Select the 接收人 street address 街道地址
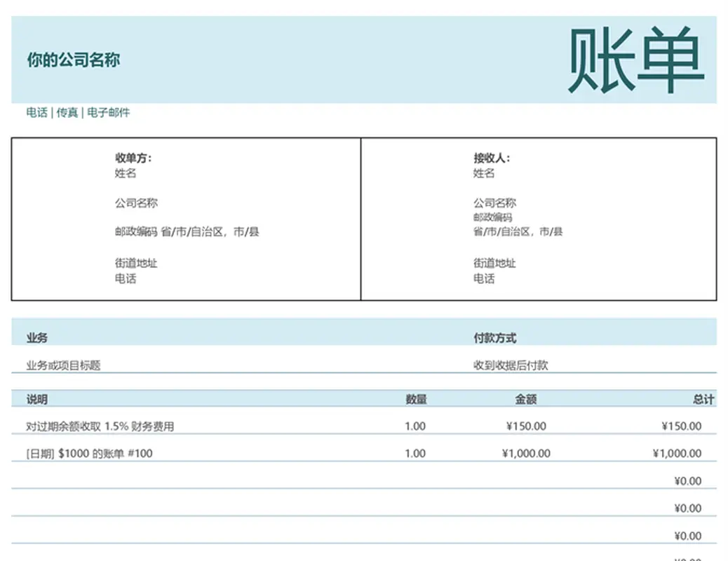 point(492,263)
